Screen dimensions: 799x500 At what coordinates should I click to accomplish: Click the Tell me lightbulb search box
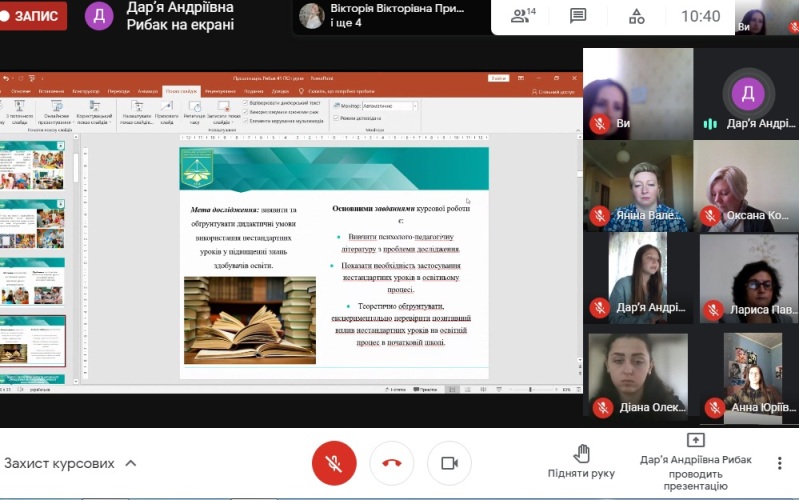[337, 91]
